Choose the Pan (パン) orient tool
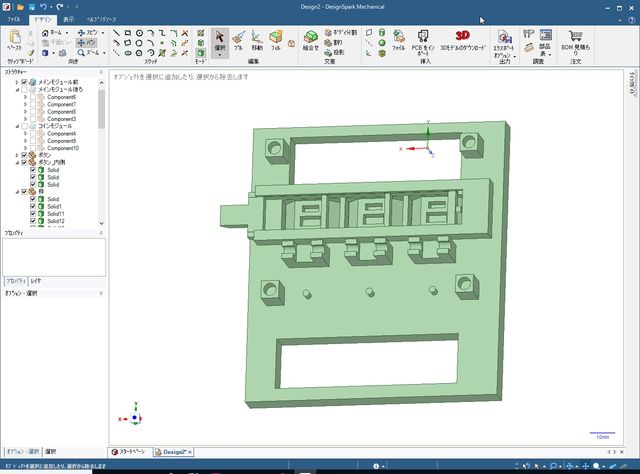640x474 pixels. pos(86,42)
